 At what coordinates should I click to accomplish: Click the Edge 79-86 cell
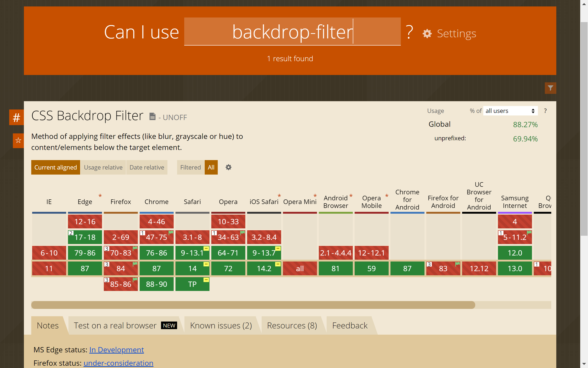85,253
